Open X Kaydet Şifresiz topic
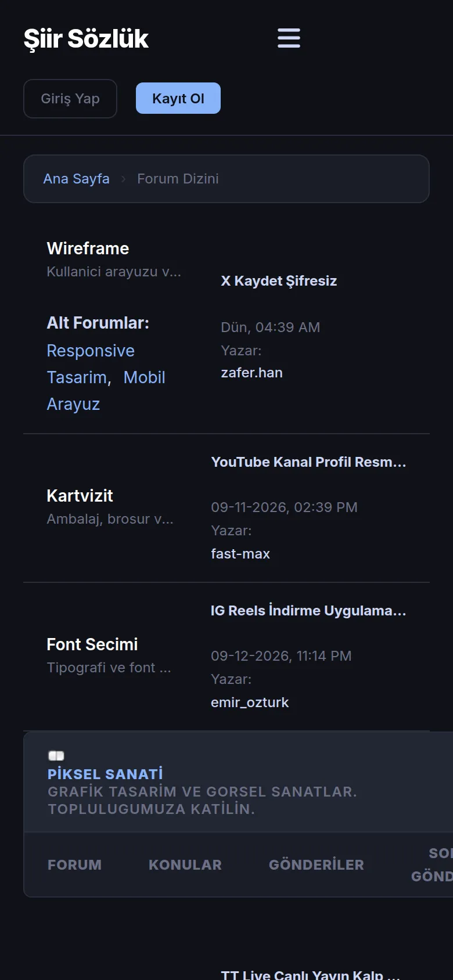Screen dimensions: 453x980 (x=279, y=281)
